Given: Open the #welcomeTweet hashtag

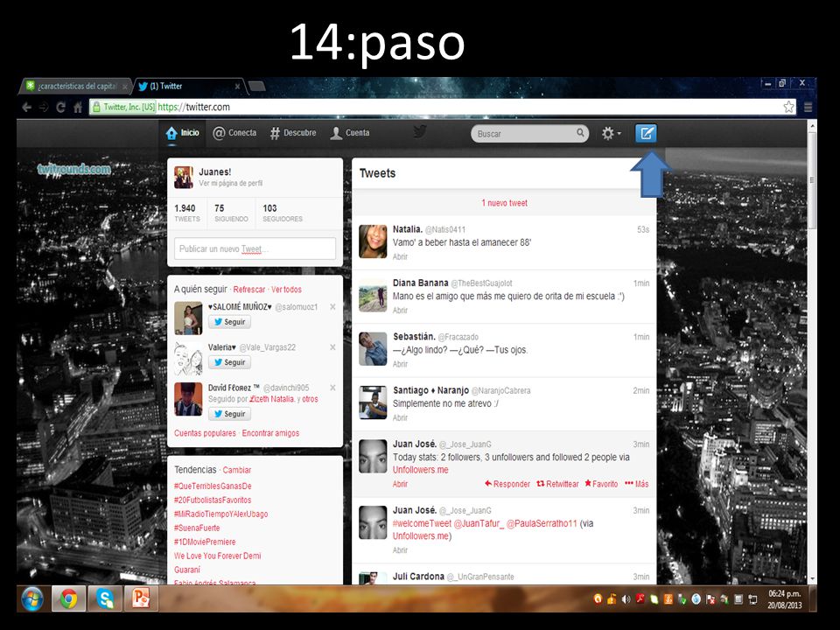Looking at the screenshot, I should (x=422, y=523).
